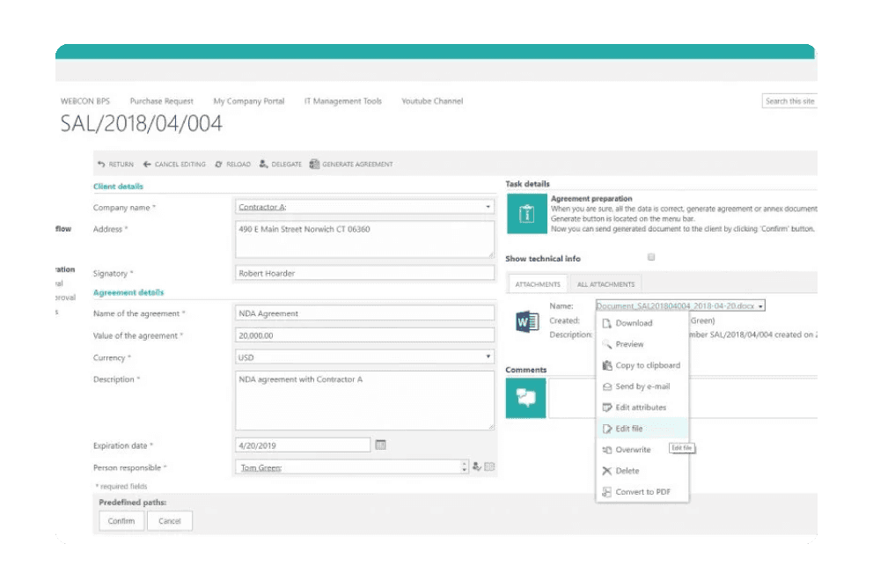
Task: Click the Delegate toolbar button
Action: pyautogui.click(x=280, y=165)
